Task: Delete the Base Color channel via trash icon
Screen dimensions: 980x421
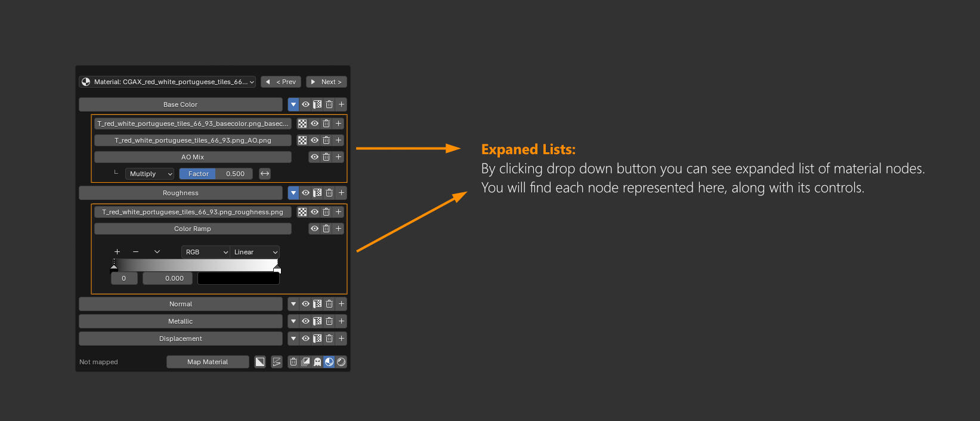Action: point(329,105)
